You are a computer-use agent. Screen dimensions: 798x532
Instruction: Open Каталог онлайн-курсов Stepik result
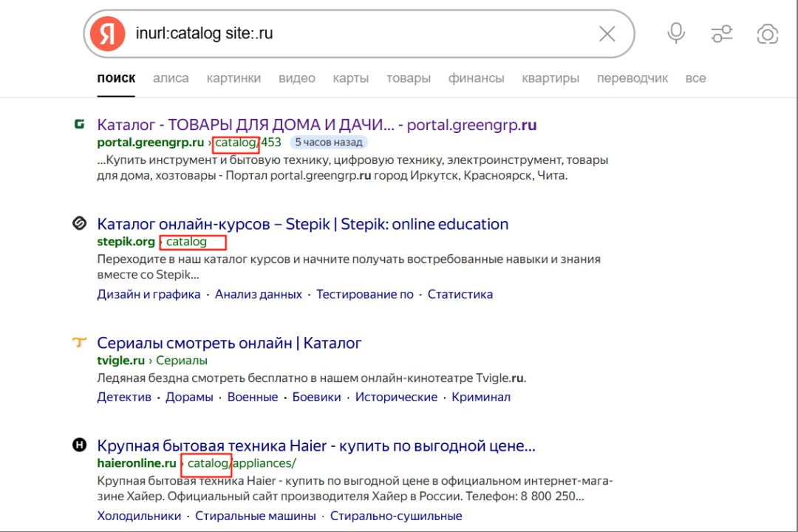point(303,224)
